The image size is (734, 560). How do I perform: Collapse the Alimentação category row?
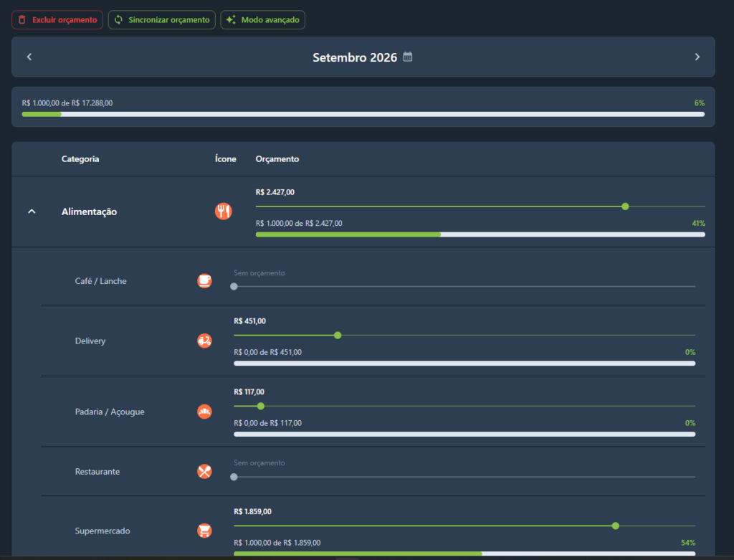pos(32,212)
